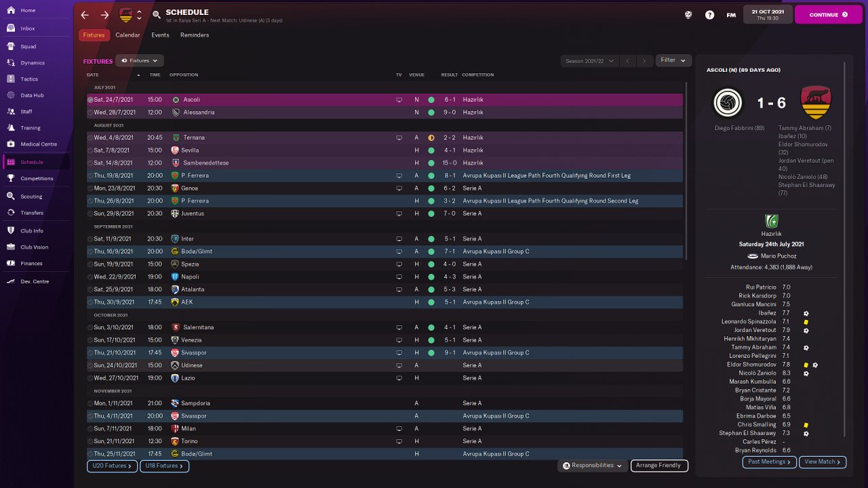Image resolution: width=868 pixels, height=488 pixels.
Task: Tick the selection circle on the Udinese row
Action: point(90,365)
